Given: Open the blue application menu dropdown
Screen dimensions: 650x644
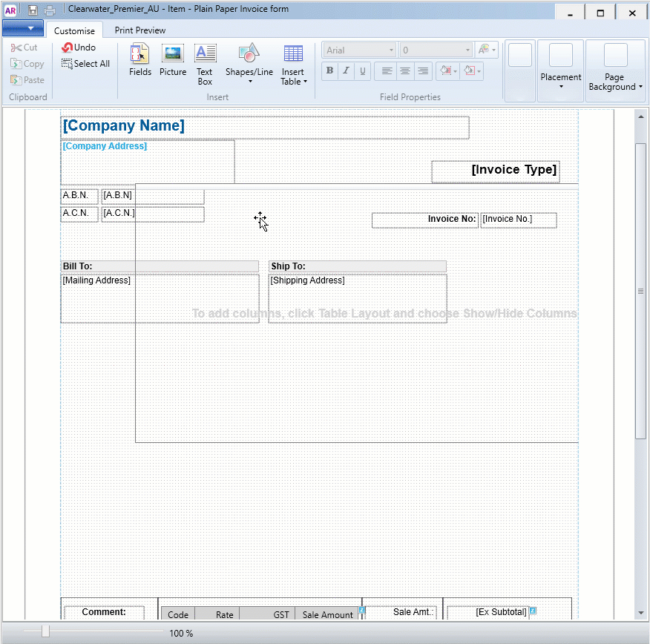Looking at the screenshot, I should (23, 28).
